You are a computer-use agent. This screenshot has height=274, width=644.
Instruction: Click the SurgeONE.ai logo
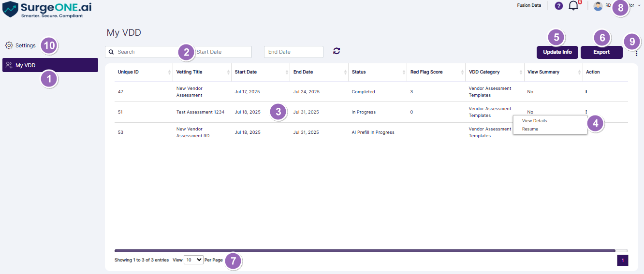coord(47,10)
